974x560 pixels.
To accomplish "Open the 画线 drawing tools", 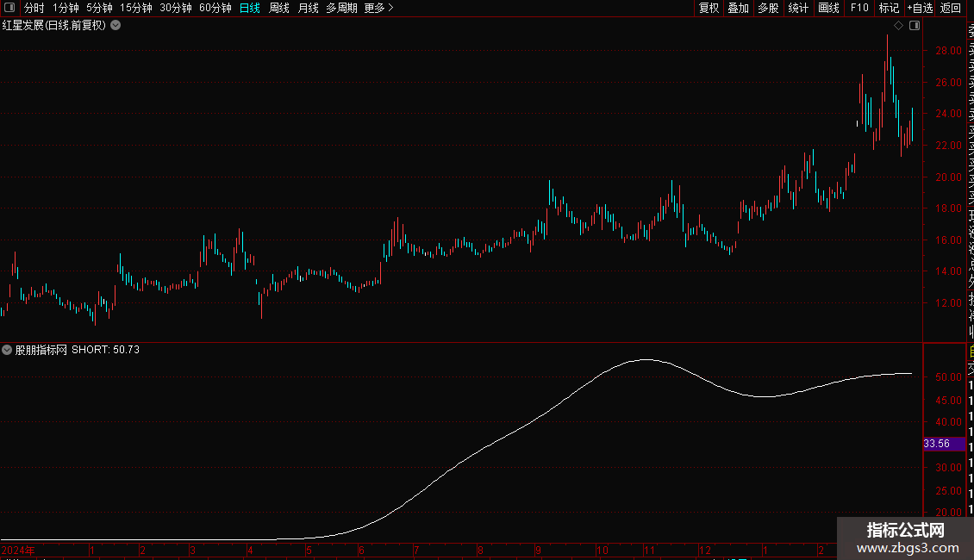I will click(x=828, y=8).
